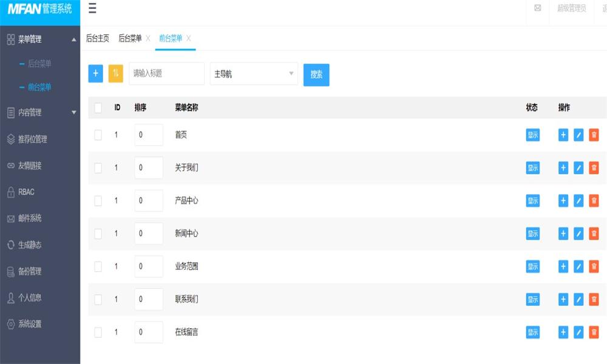Edit the 业务范围 menu row
Viewport: 607px width, 364px height.
(x=578, y=266)
